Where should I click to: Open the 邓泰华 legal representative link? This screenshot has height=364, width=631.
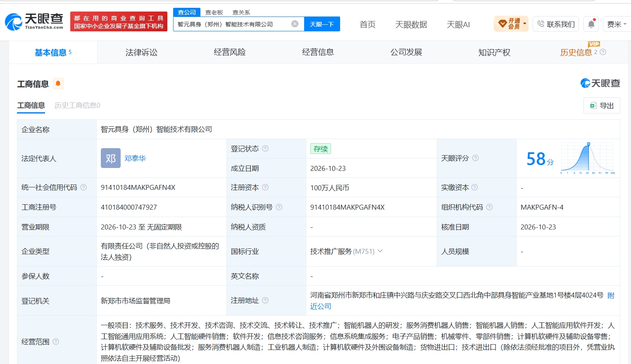pos(135,158)
